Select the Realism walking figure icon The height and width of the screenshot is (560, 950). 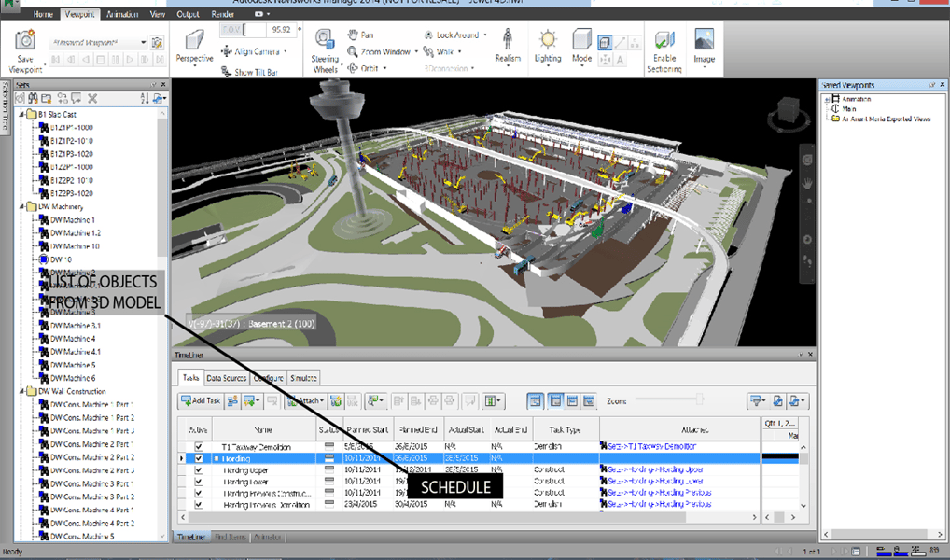click(507, 39)
